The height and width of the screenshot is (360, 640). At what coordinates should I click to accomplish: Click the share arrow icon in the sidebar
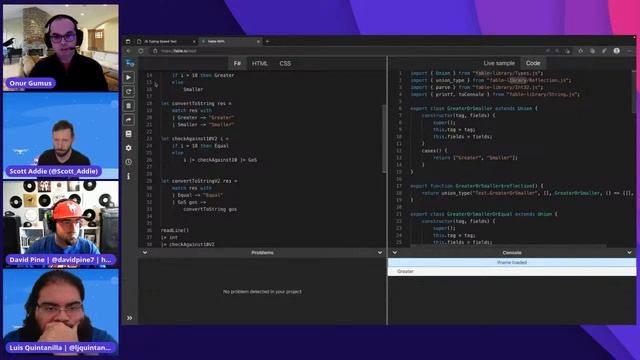click(129, 120)
